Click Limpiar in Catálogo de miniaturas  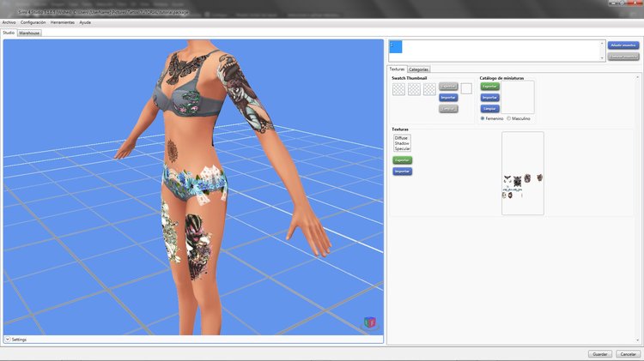click(x=489, y=108)
